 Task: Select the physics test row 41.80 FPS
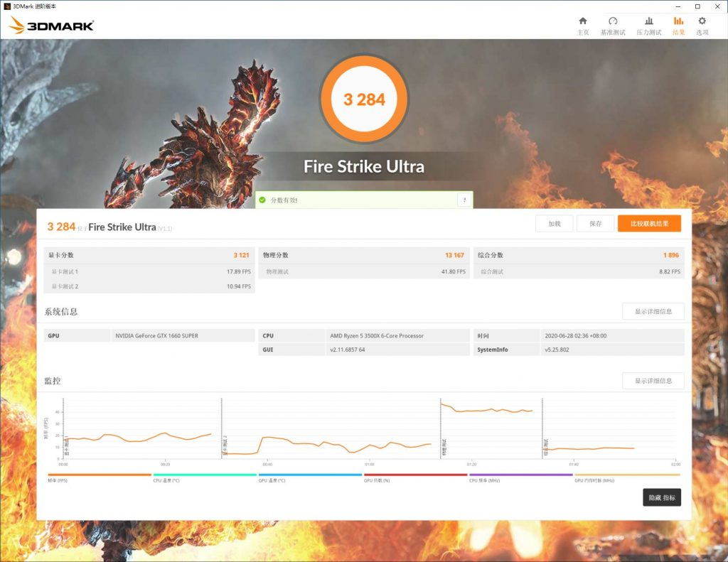pos(365,271)
